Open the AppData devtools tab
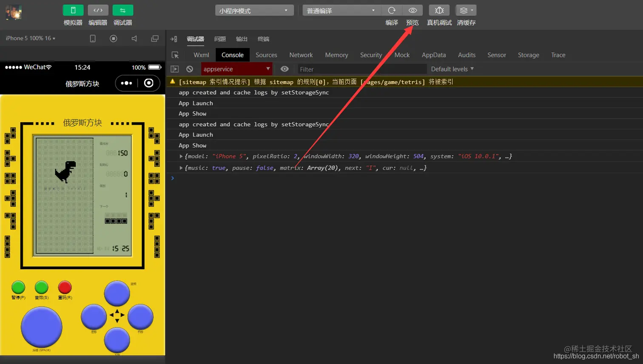Viewport: 643px width, 364px height. (x=434, y=55)
